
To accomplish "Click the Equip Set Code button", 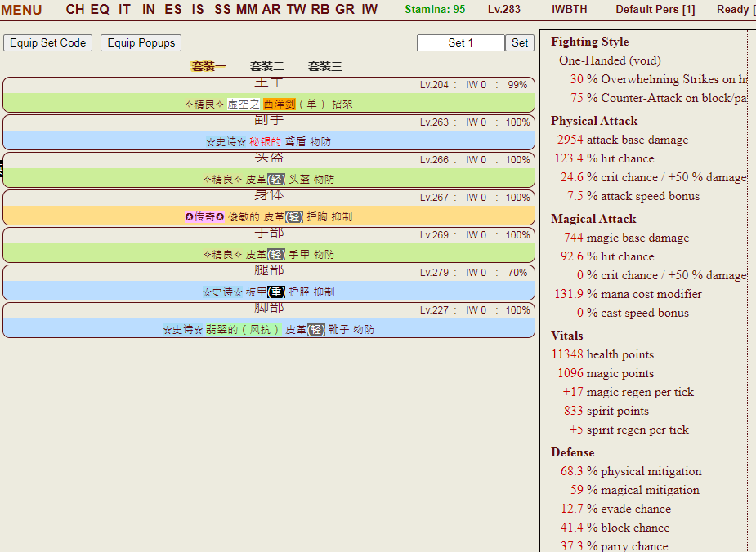I will point(48,43).
